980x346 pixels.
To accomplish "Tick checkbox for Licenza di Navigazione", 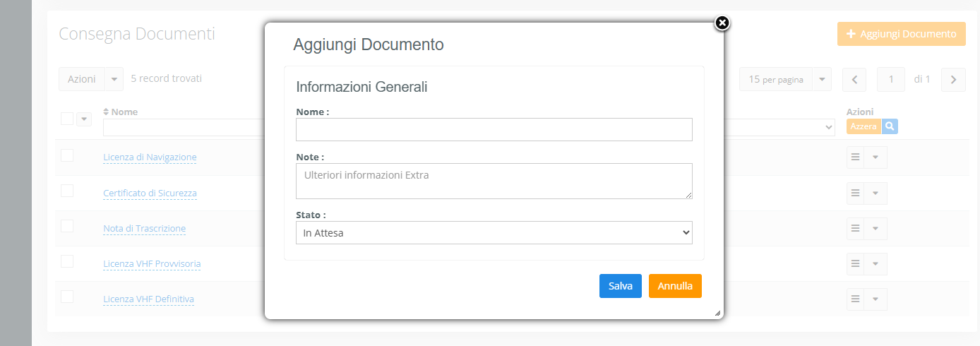I will [x=67, y=155].
